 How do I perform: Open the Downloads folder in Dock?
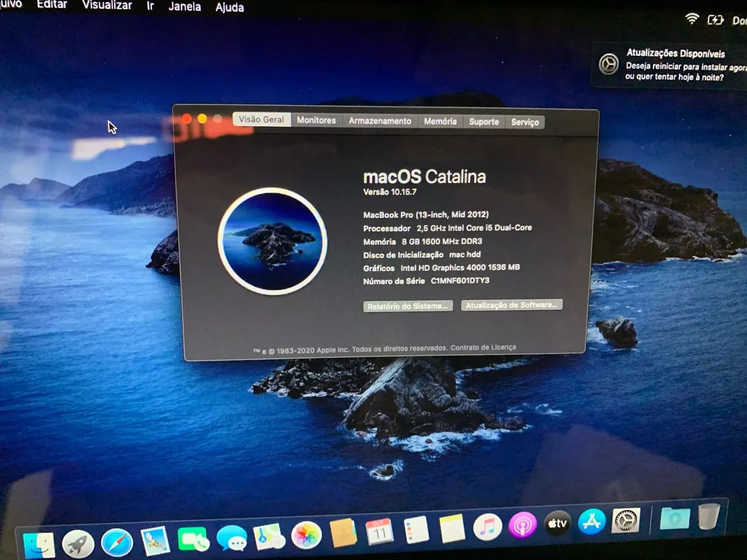(x=675, y=518)
